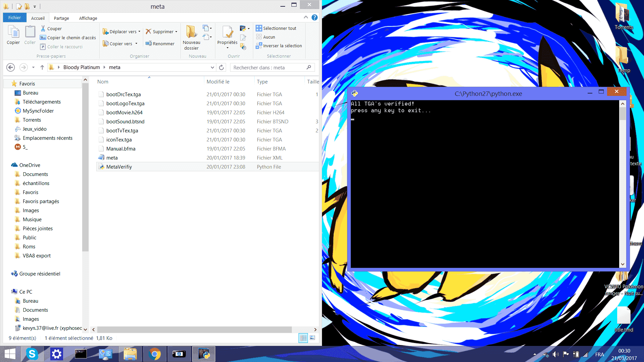Viewport: 644px width, 362px height.
Task: Open Skype from the taskbar
Action: coord(32,354)
